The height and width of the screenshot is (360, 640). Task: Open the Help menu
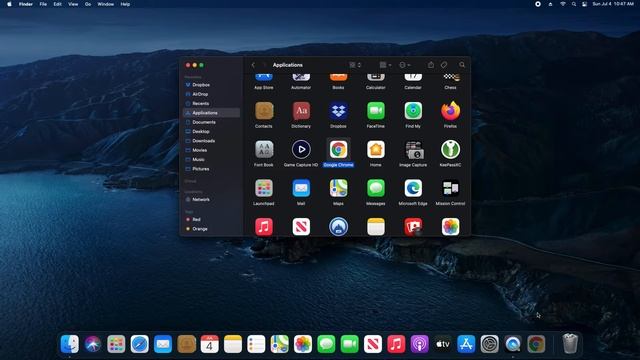[x=125, y=4]
